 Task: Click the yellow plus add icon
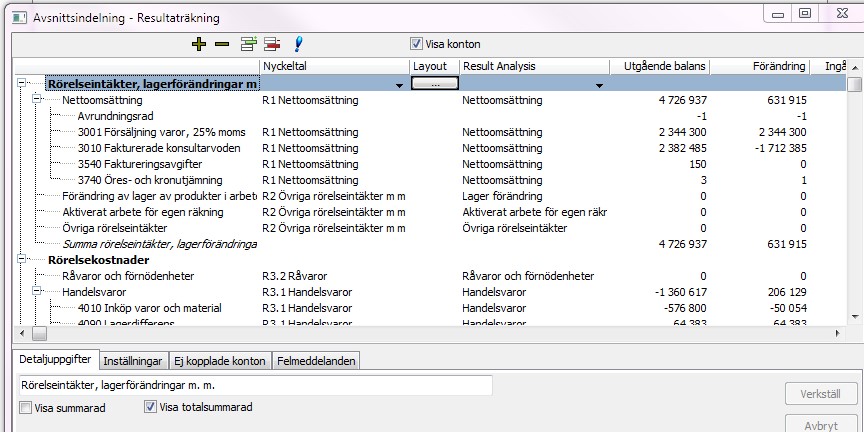click(x=198, y=44)
